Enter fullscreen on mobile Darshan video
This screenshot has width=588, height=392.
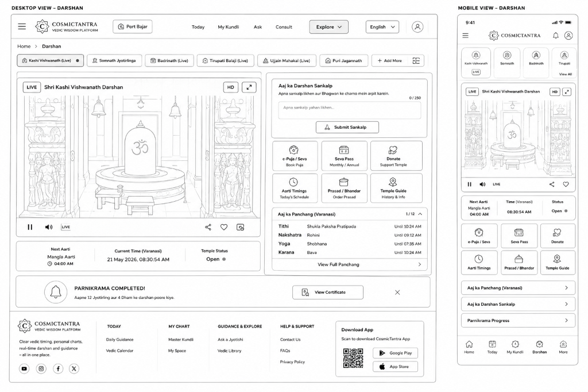(567, 91)
